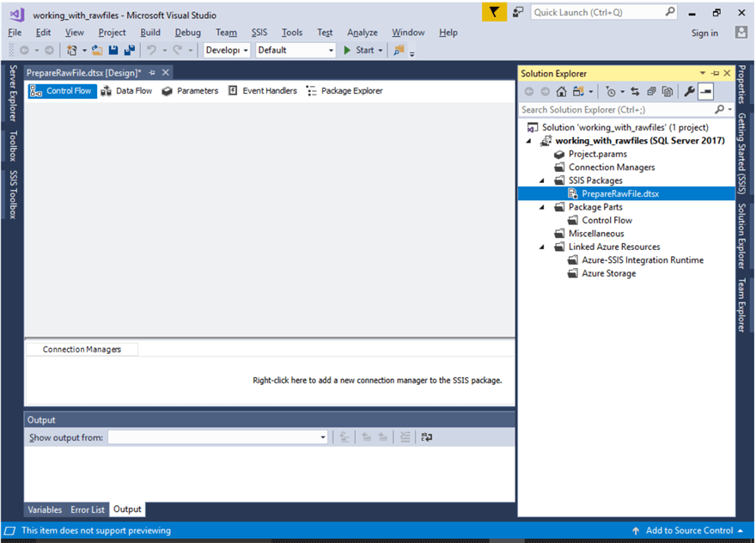Click the Sign in link
The width and height of the screenshot is (756, 543).
pyautogui.click(x=704, y=33)
